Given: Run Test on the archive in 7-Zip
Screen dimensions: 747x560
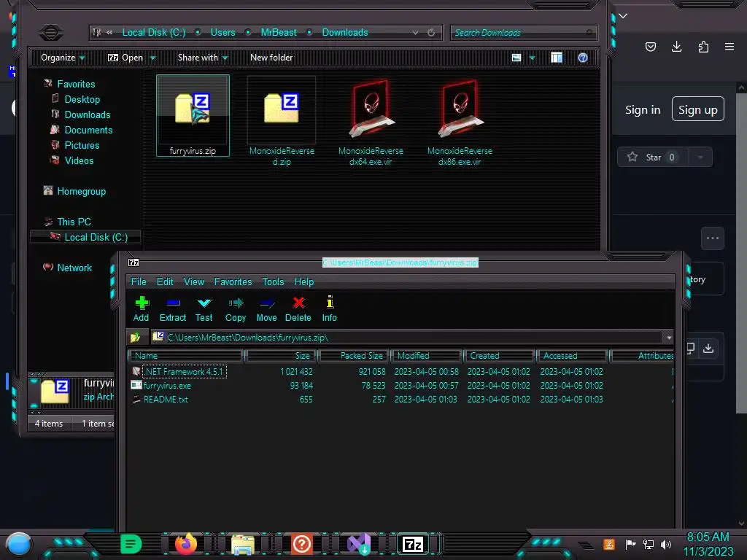Looking at the screenshot, I should point(204,309).
